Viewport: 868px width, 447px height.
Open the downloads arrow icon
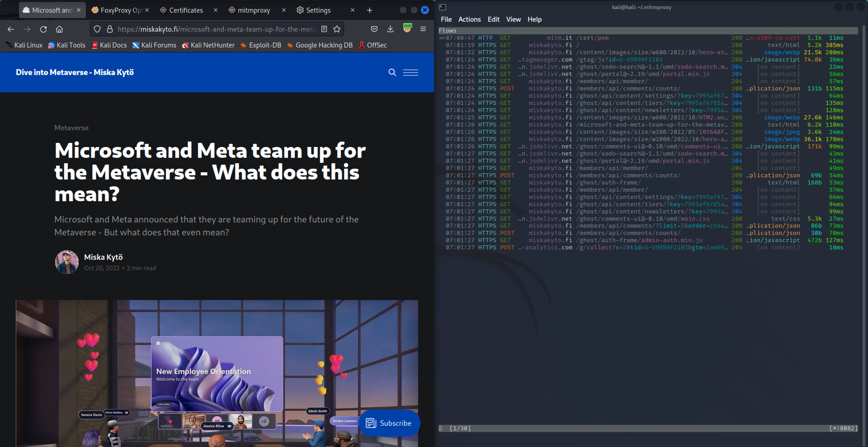click(x=390, y=29)
